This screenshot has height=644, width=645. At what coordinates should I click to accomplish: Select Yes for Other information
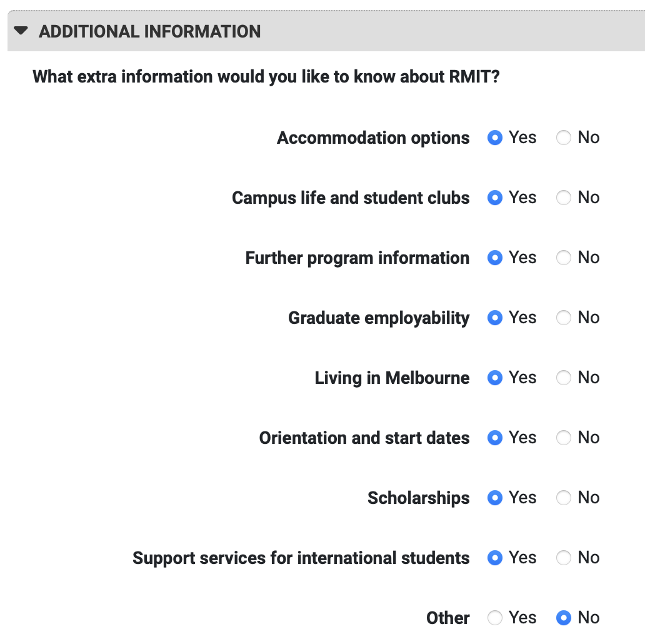[495, 618]
